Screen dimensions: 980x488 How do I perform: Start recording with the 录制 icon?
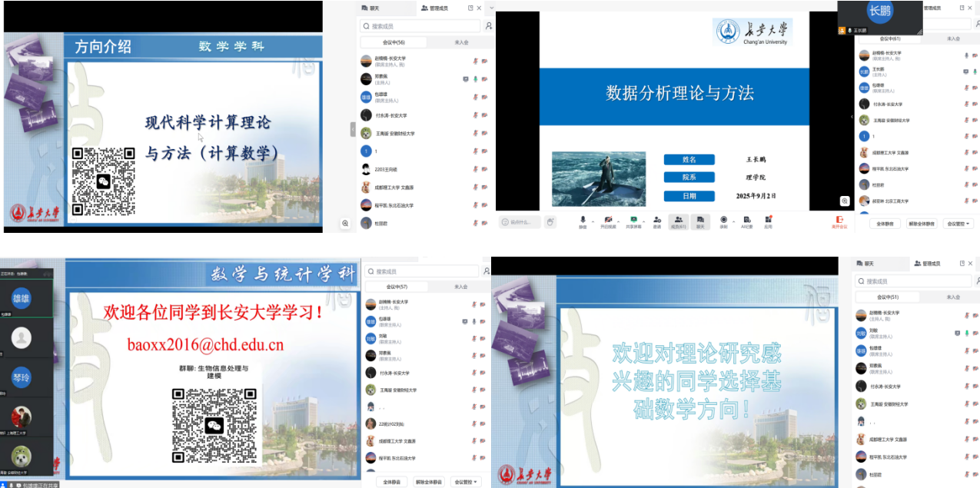[x=723, y=221]
